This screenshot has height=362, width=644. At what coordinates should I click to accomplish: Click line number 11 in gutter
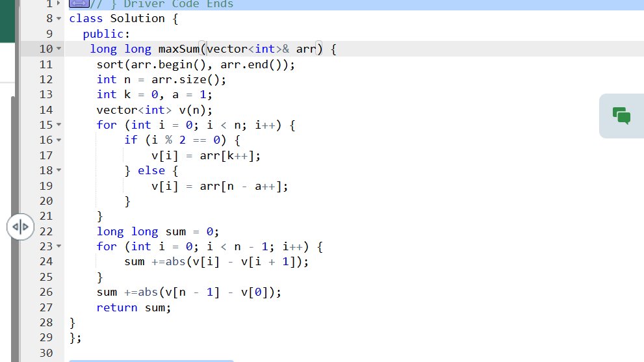coord(46,64)
